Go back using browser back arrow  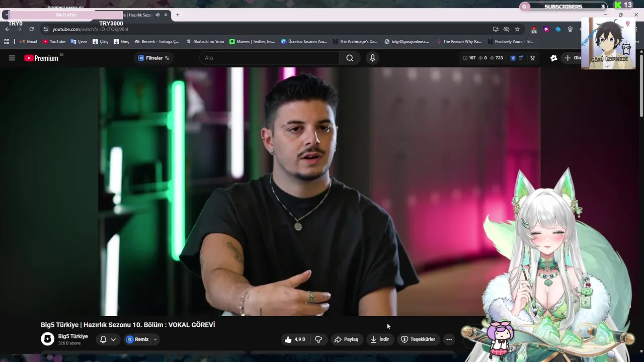tap(7, 29)
